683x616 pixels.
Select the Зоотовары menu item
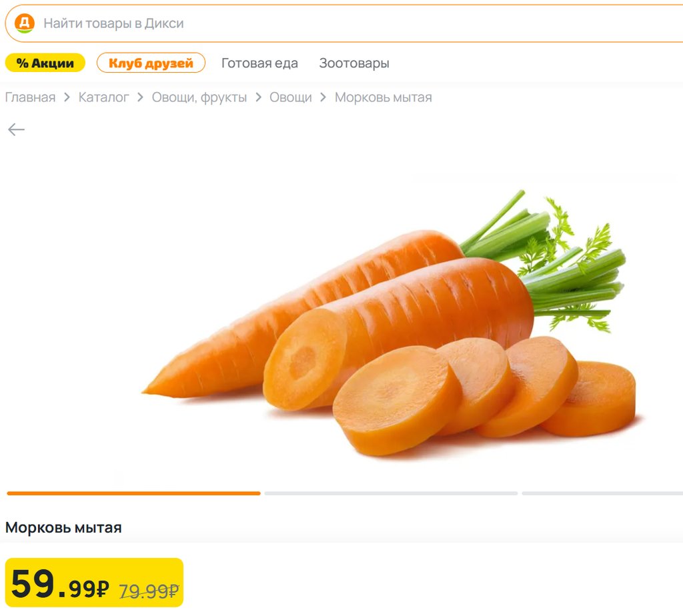354,63
